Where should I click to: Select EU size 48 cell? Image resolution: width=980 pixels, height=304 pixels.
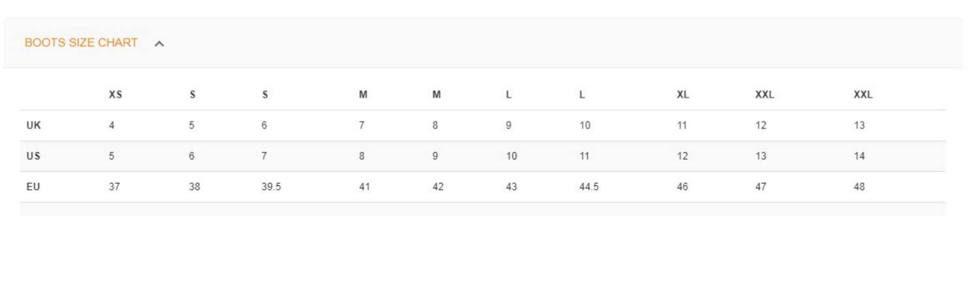click(x=859, y=187)
